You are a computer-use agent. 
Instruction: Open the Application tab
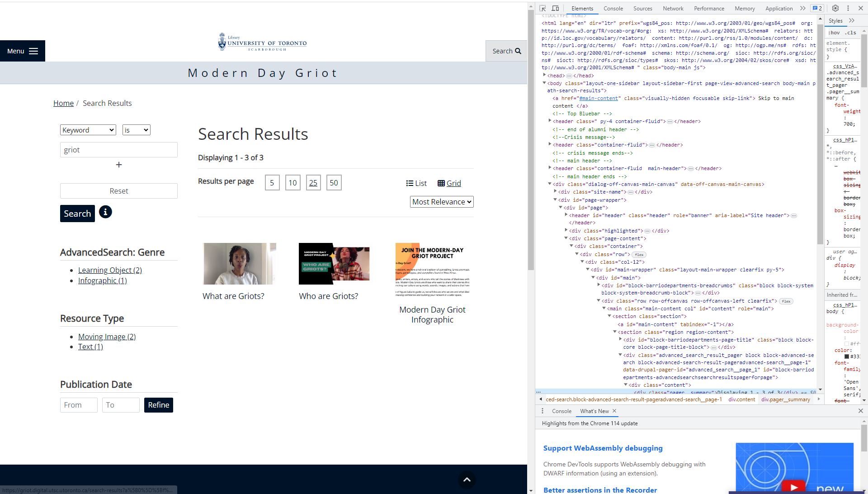779,8
